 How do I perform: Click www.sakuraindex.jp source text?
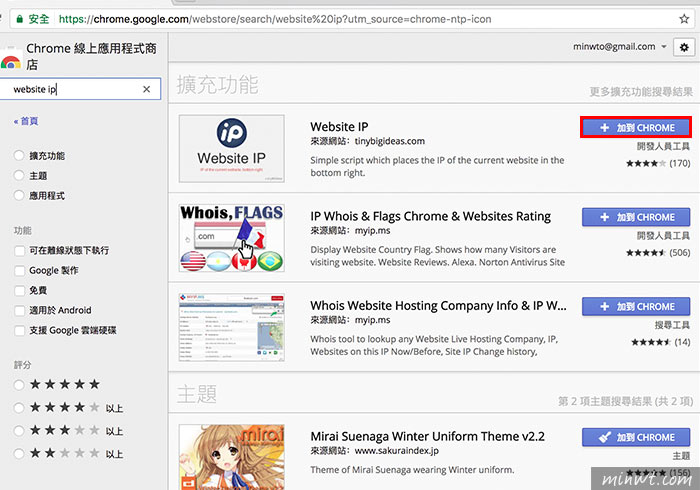point(396,451)
